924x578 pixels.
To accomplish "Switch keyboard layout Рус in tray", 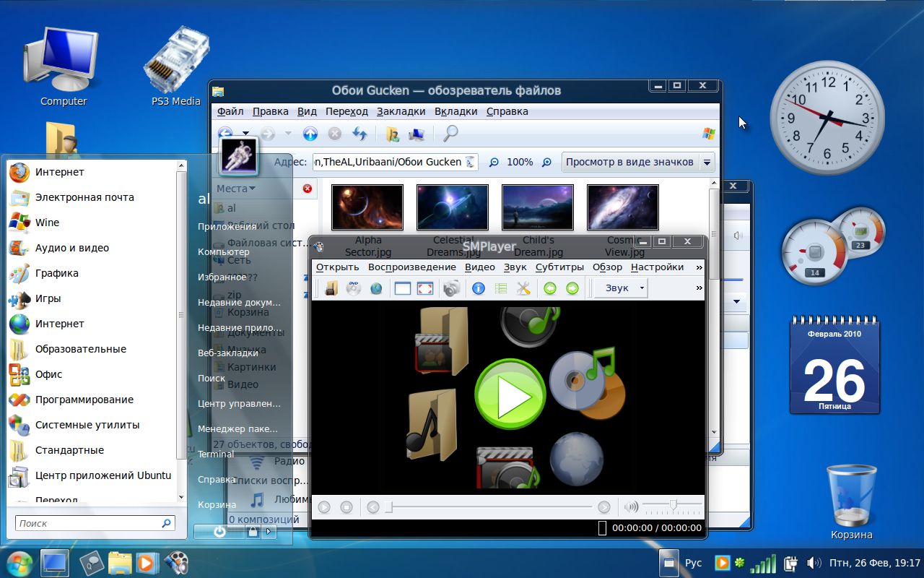I will pyautogui.click(x=693, y=563).
